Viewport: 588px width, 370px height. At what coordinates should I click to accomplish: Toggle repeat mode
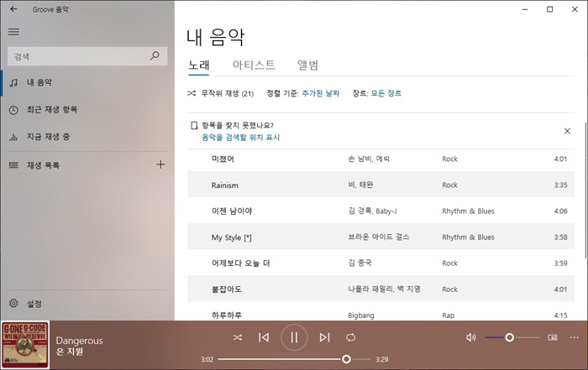click(x=351, y=337)
